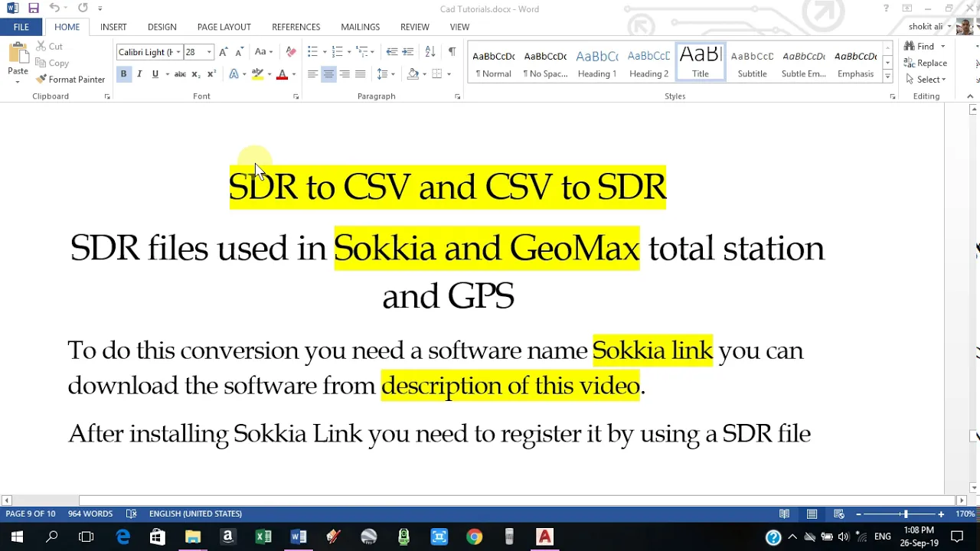The image size is (980, 551).
Task: Switch to the PAGE LAYOUT tab
Action: point(224,27)
